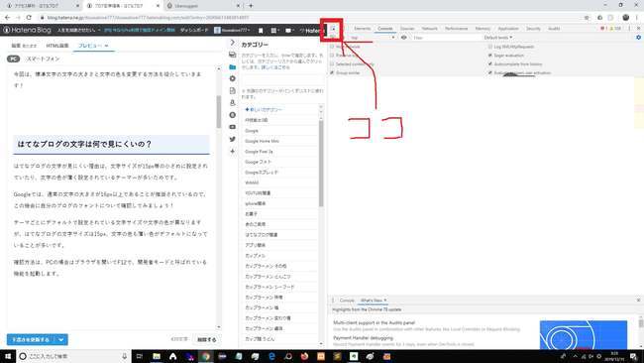
Task: Open the ダッシュボード link in header
Action: click(x=194, y=31)
